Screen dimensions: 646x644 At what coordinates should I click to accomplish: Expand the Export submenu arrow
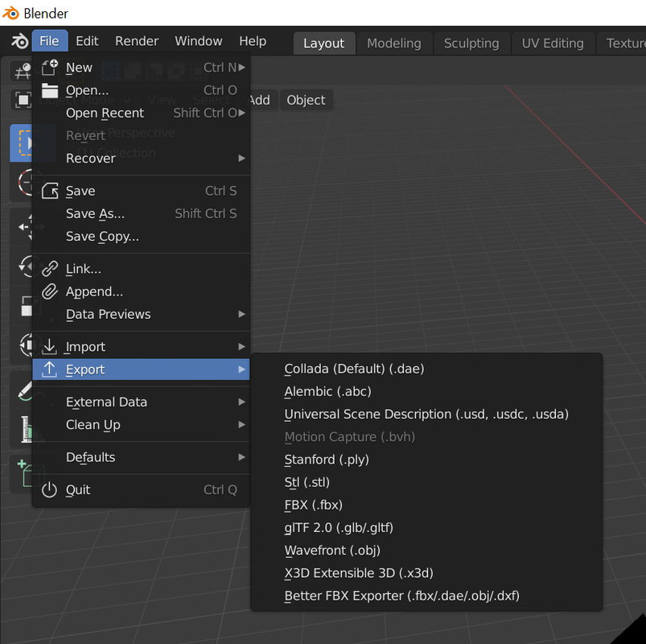tap(242, 369)
